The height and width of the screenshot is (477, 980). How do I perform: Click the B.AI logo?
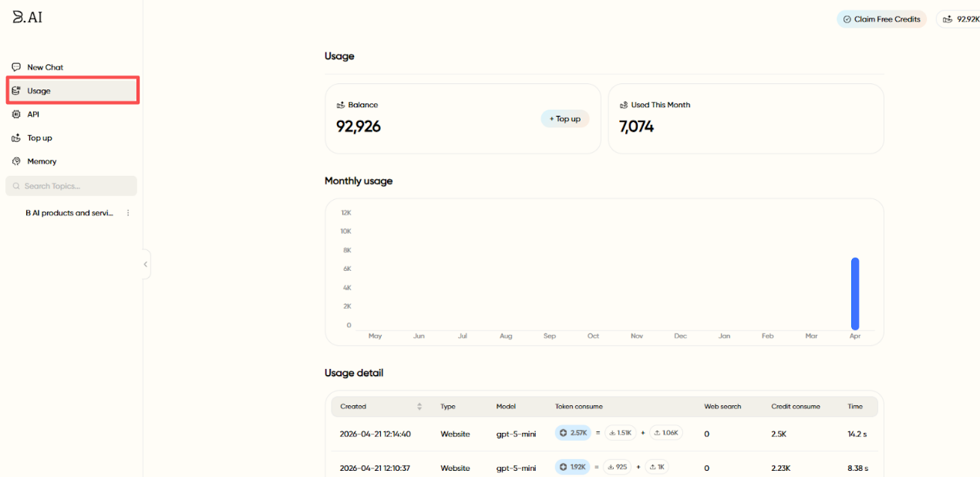[x=28, y=17]
